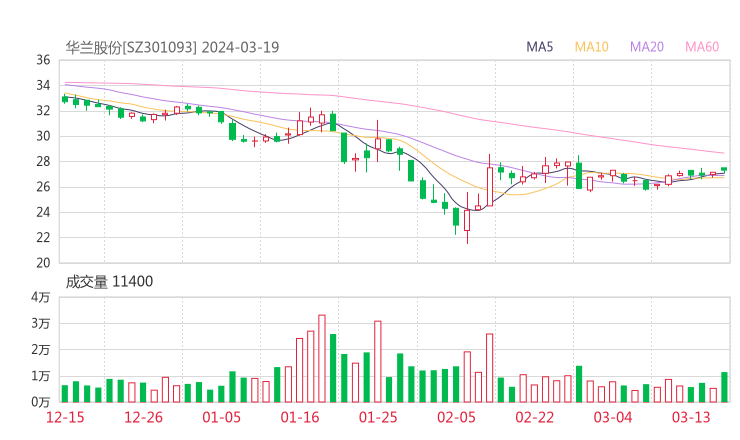
Task: Click the 32 price axis label
Action: pyautogui.click(x=43, y=110)
